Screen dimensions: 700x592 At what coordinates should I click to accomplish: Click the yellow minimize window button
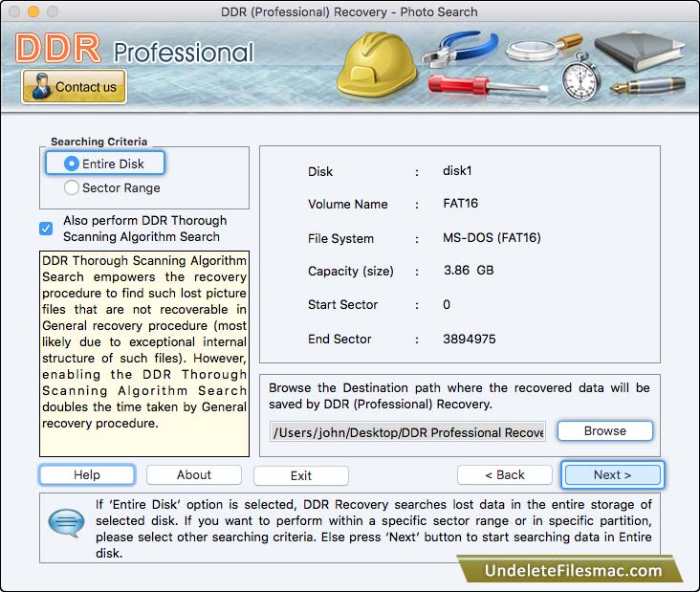[33, 11]
